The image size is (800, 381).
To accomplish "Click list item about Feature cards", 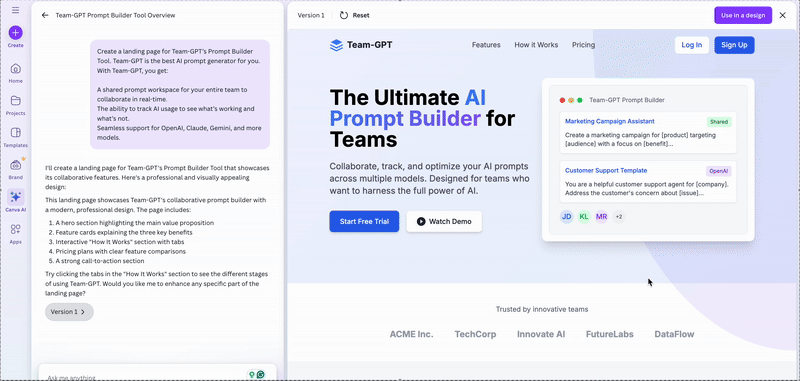I will click(x=124, y=233).
